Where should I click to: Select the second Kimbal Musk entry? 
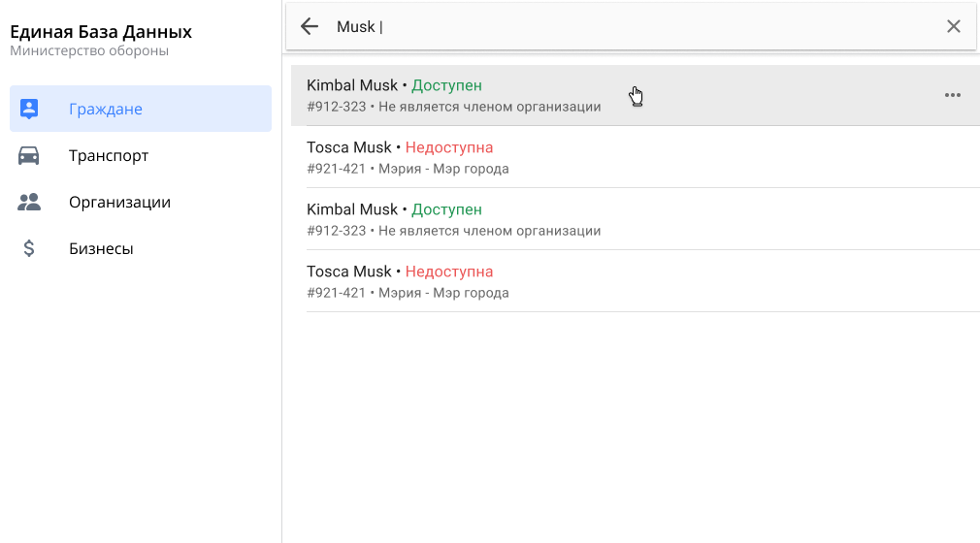pos(352,209)
